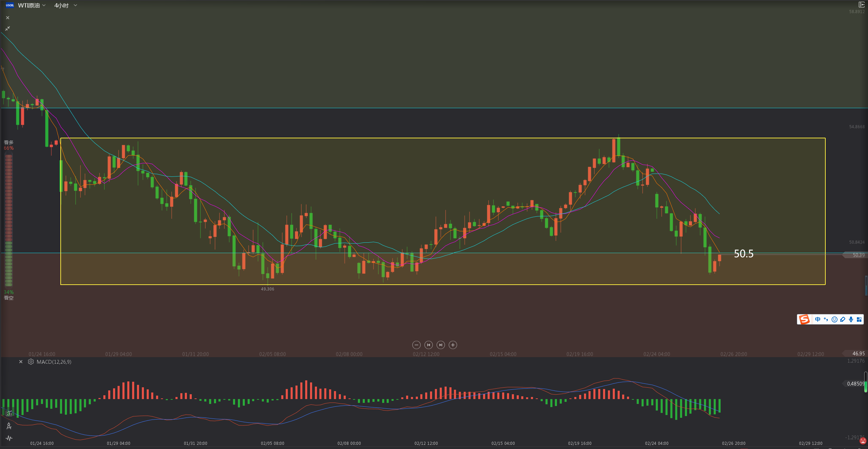Click the Sogou input method logo
Viewport: 868px width, 449px height.
[804, 319]
